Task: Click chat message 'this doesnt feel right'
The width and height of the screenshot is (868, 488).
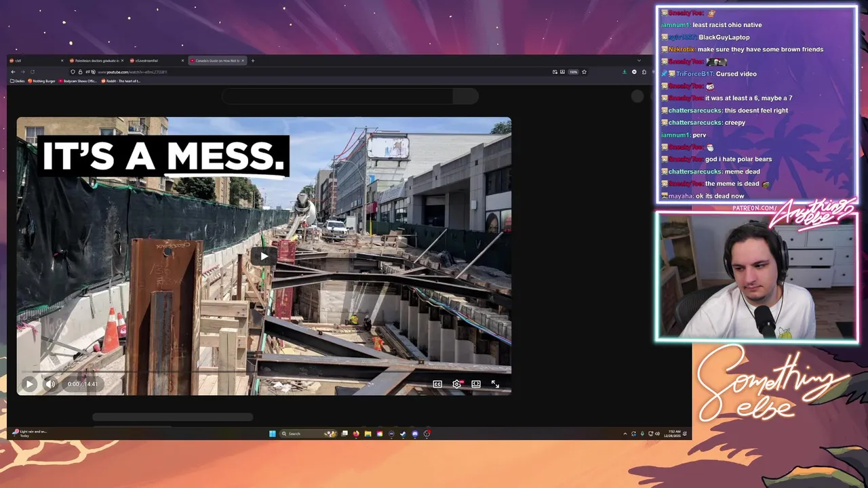Action: [756, 110]
